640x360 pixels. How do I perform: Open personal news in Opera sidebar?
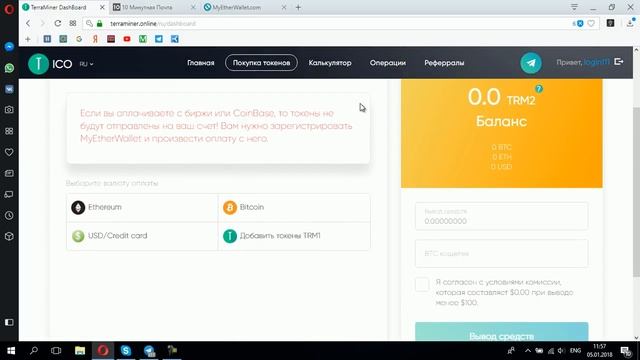click(x=9, y=173)
